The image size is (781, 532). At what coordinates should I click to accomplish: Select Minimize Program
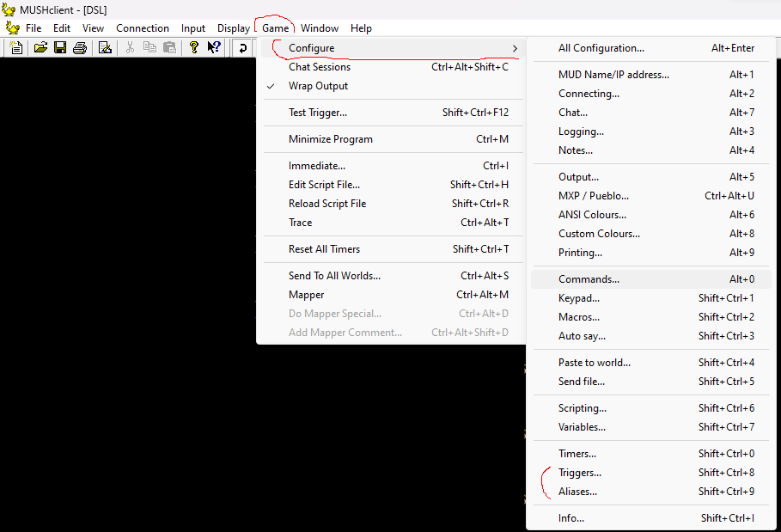tap(393, 139)
